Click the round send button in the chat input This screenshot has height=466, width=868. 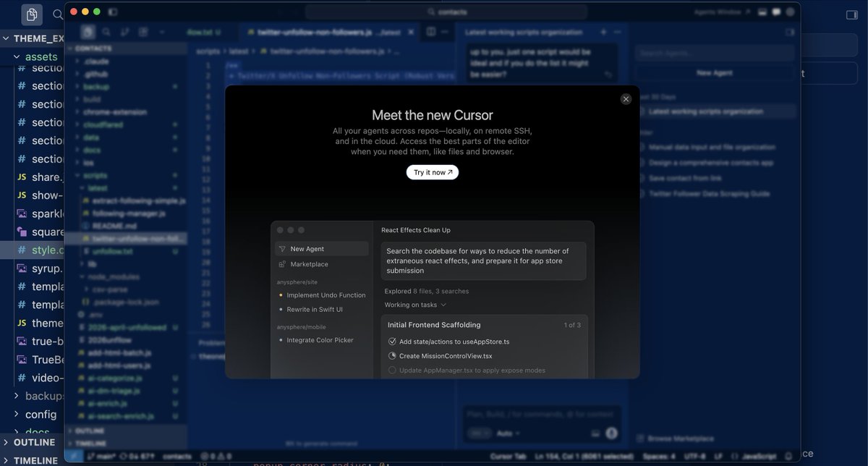pyautogui.click(x=611, y=433)
